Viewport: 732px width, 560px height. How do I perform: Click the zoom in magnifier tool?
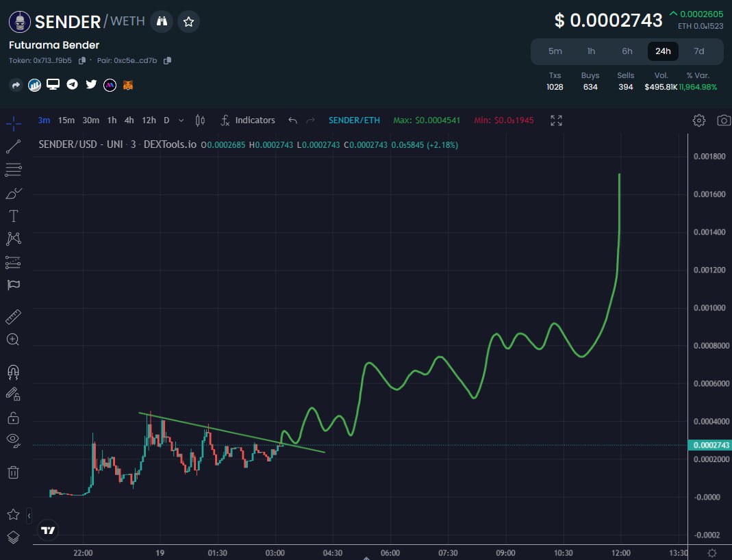click(13, 340)
